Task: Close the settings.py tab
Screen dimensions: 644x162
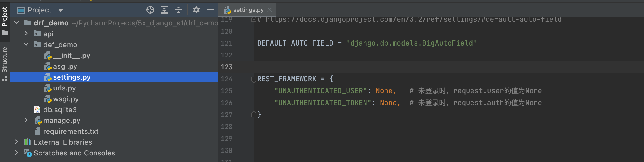Action: click(x=269, y=10)
